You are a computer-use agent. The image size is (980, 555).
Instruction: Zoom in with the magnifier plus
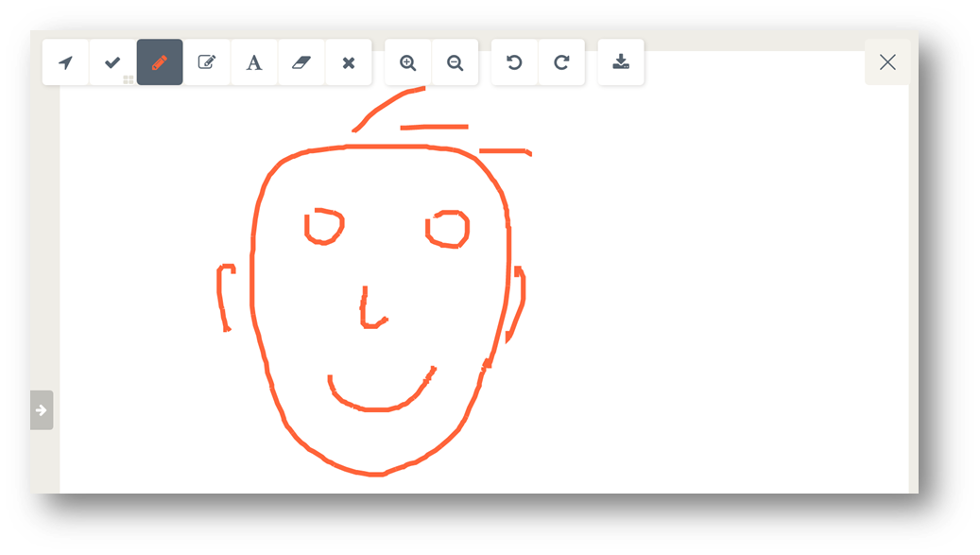point(407,62)
